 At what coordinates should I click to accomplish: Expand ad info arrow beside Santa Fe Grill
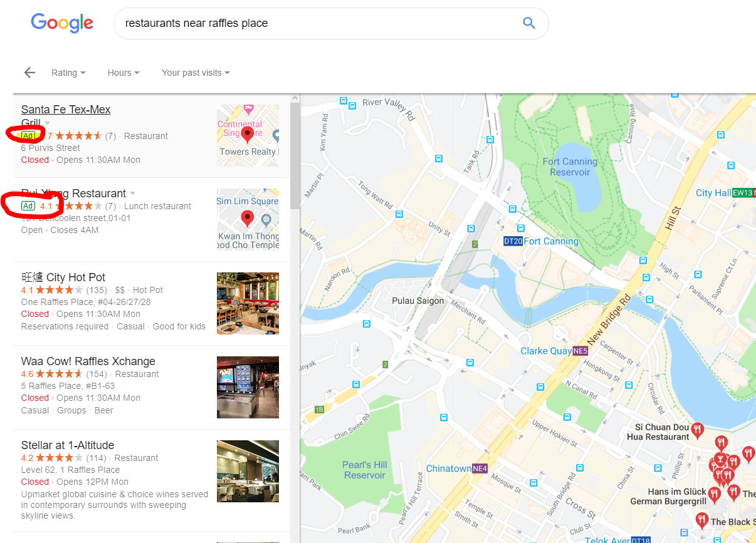coord(47,123)
